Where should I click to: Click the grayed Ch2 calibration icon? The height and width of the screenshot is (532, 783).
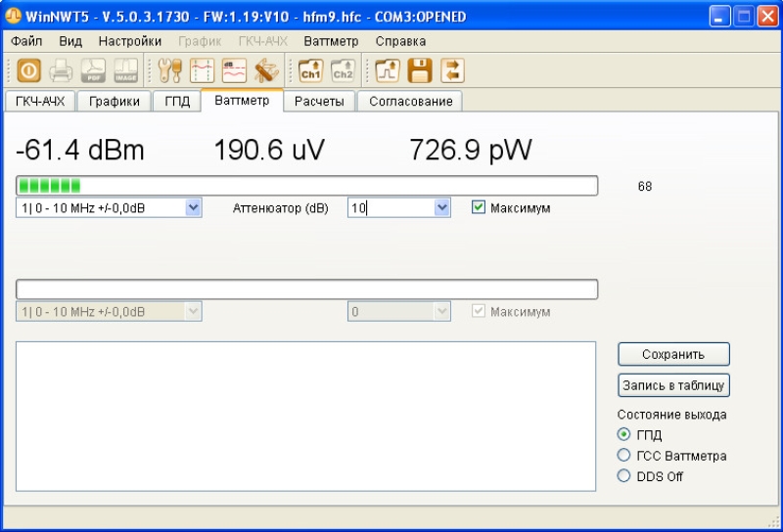pos(343,70)
